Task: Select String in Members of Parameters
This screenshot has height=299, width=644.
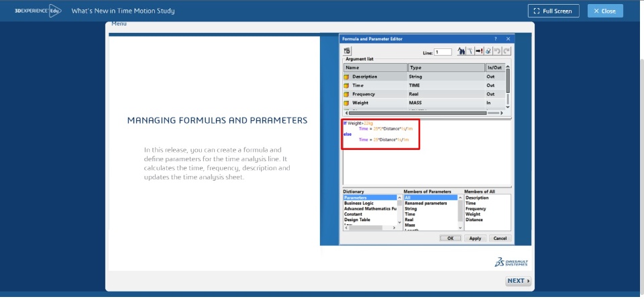Action: coord(411,208)
